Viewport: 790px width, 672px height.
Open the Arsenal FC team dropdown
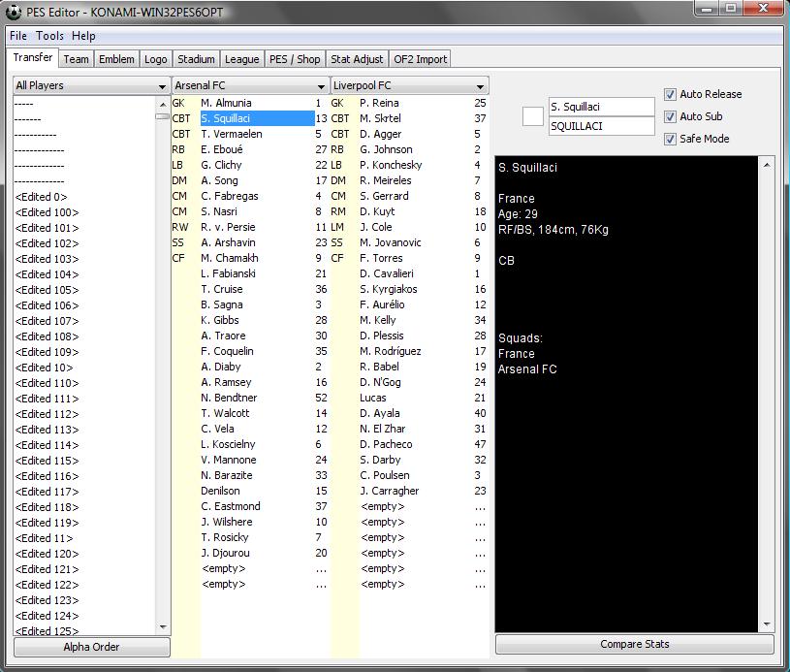[x=250, y=85]
